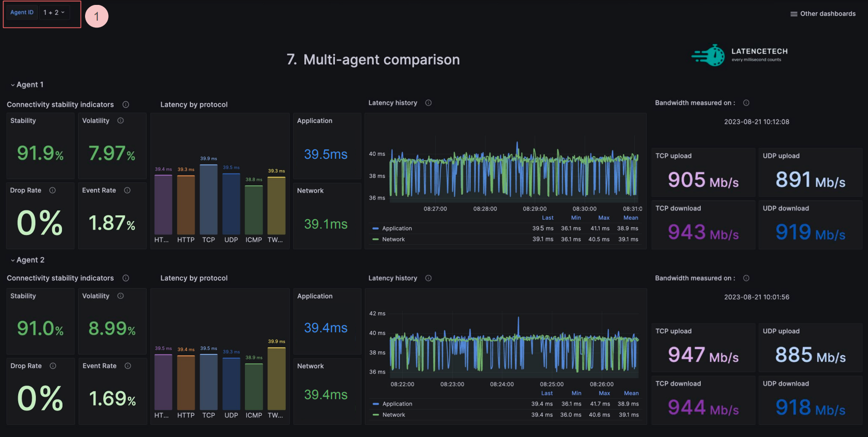The height and width of the screenshot is (437, 868).
Task: Toggle Network series in Agent 2 latency legend
Action: (394, 415)
